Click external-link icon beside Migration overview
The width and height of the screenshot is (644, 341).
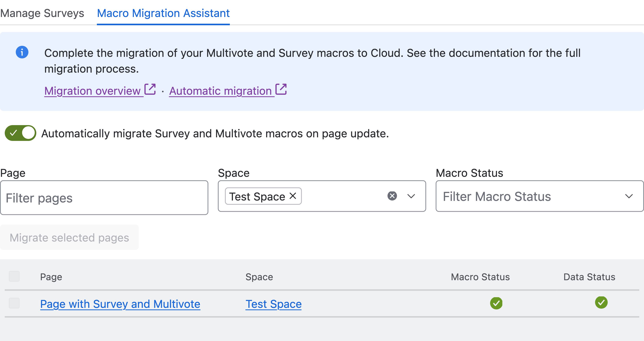pos(150,89)
